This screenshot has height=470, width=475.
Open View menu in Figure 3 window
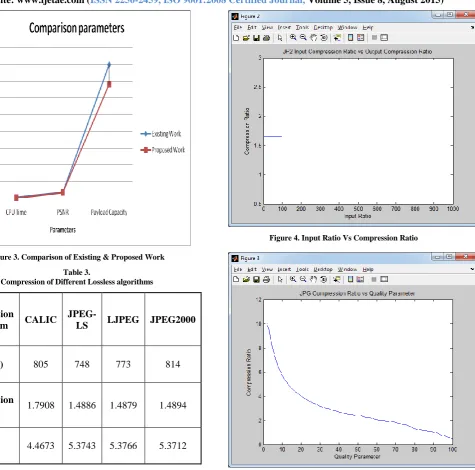(267, 269)
